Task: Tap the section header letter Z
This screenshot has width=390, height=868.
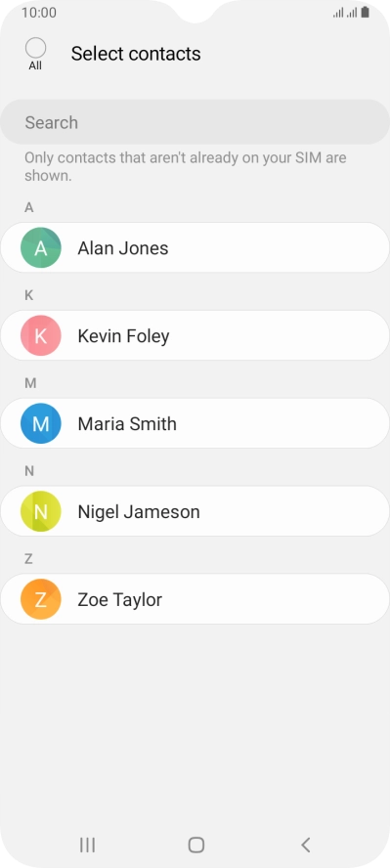Action: [x=28, y=559]
